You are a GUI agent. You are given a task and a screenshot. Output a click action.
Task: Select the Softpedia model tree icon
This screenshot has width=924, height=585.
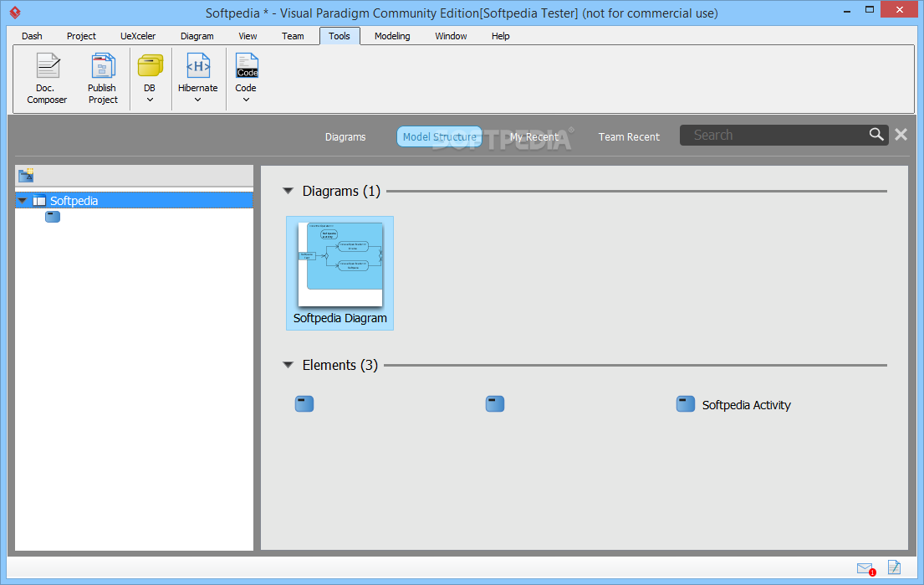point(39,201)
